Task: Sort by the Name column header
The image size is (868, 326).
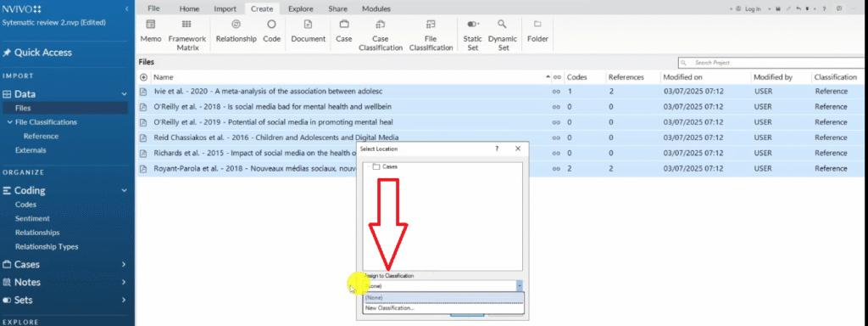Action: [x=164, y=77]
